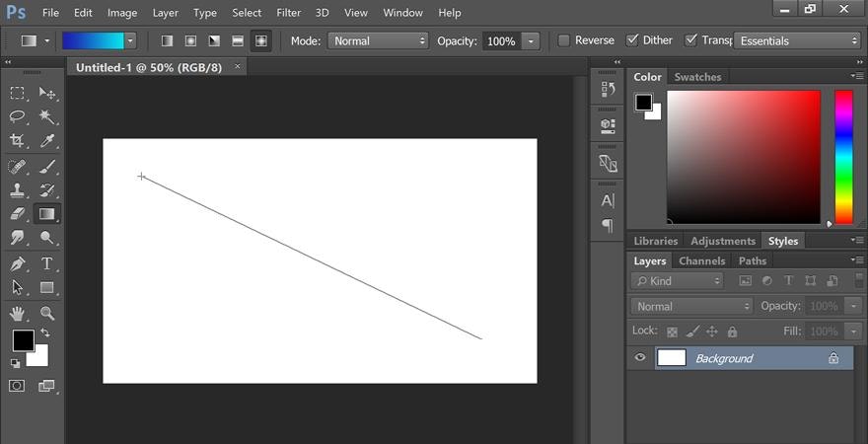Select the Background layer thumbnail
This screenshot has width=868, height=444.
click(x=671, y=357)
